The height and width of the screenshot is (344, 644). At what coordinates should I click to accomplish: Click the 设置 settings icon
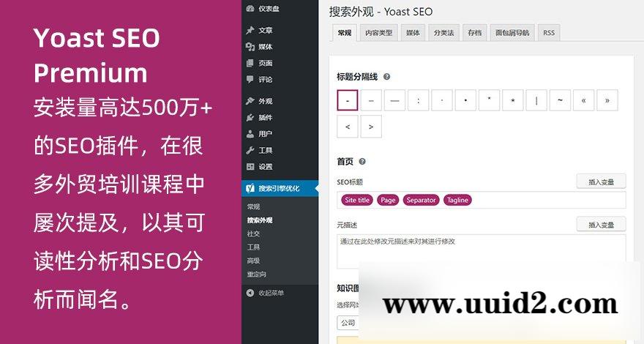[x=250, y=166]
